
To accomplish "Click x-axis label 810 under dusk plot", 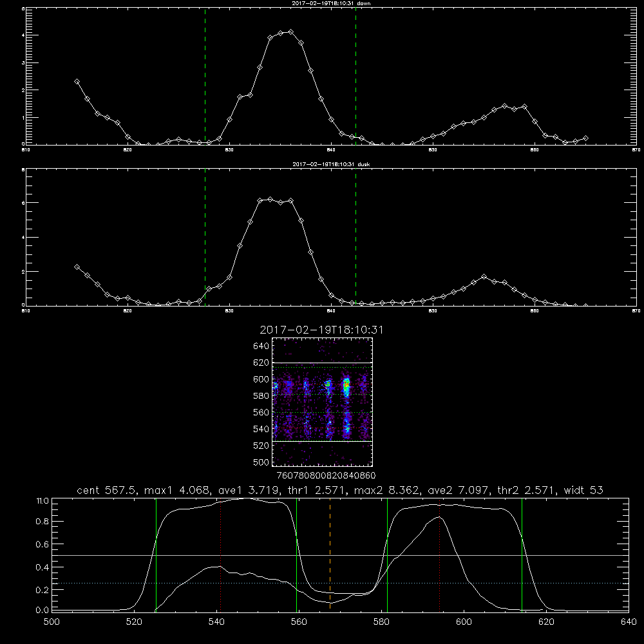I will point(26,311).
